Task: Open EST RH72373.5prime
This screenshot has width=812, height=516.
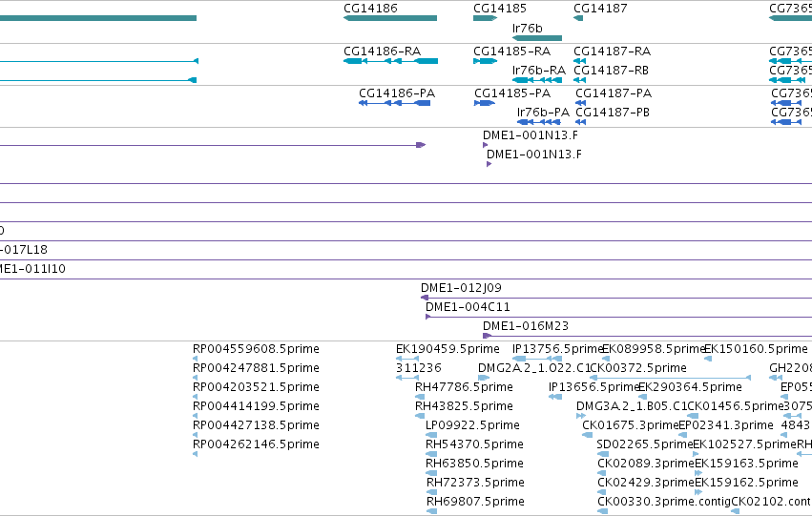Action: click(475, 483)
